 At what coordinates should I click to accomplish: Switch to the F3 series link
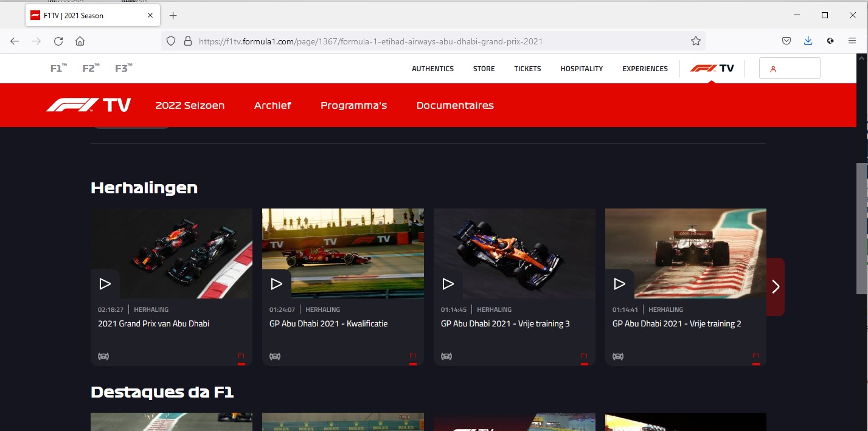coord(123,68)
